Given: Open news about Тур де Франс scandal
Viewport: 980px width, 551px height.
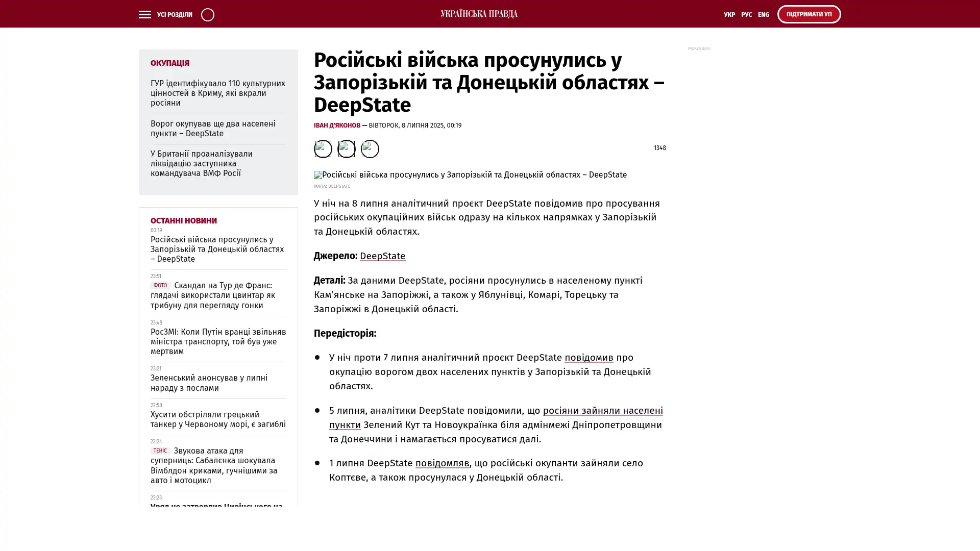Looking at the screenshot, I should (217, 295).
